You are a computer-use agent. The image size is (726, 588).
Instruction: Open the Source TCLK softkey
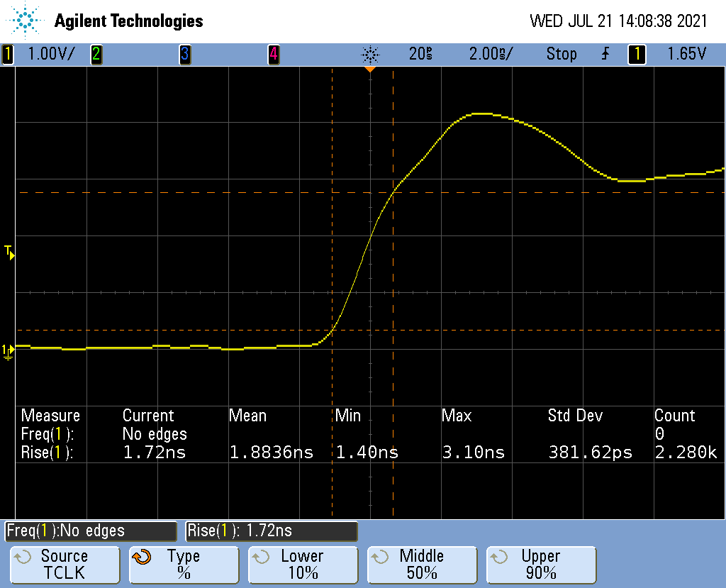(65, 565)
